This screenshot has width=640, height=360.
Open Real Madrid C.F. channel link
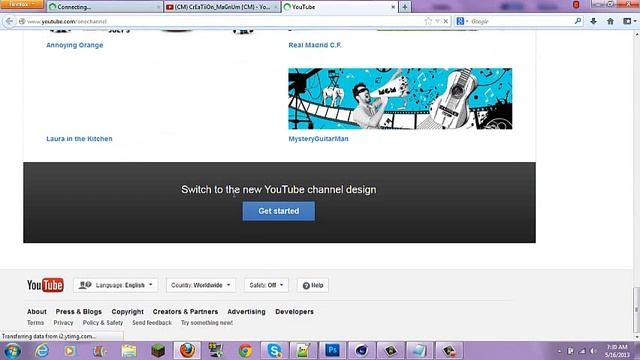point(315,45)
